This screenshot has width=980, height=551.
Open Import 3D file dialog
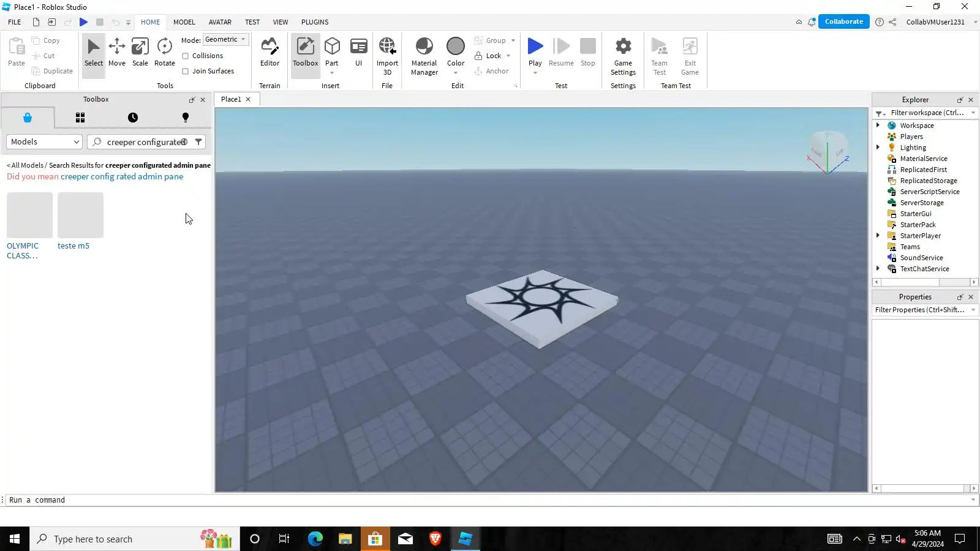click(x=387, y=56)
